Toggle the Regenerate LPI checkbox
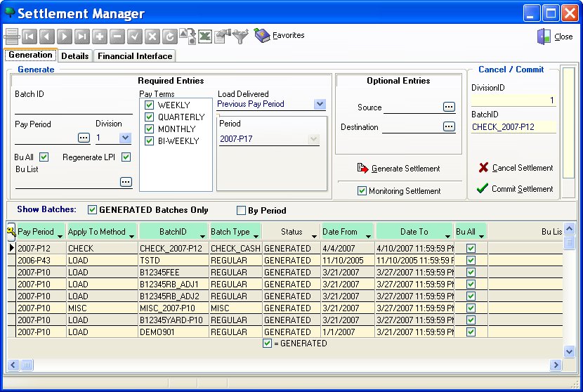Screen dimensions: 583x392 (126, 157)
